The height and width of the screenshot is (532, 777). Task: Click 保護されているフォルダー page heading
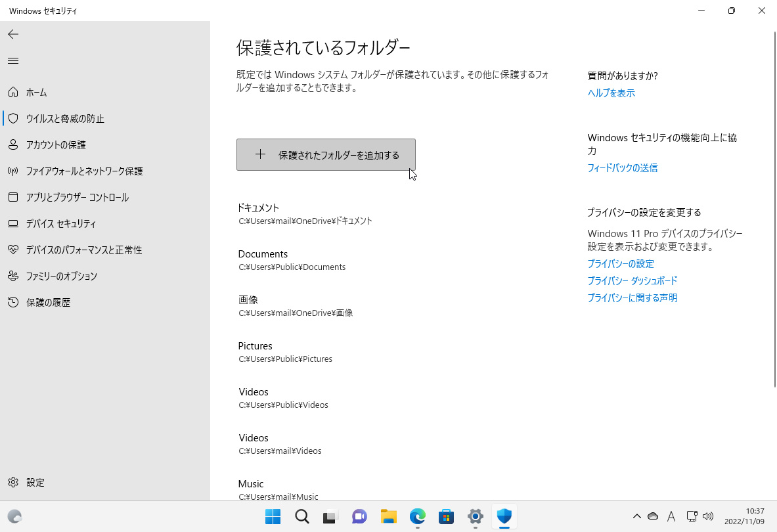pyautogui.click(x=323, y=48)
